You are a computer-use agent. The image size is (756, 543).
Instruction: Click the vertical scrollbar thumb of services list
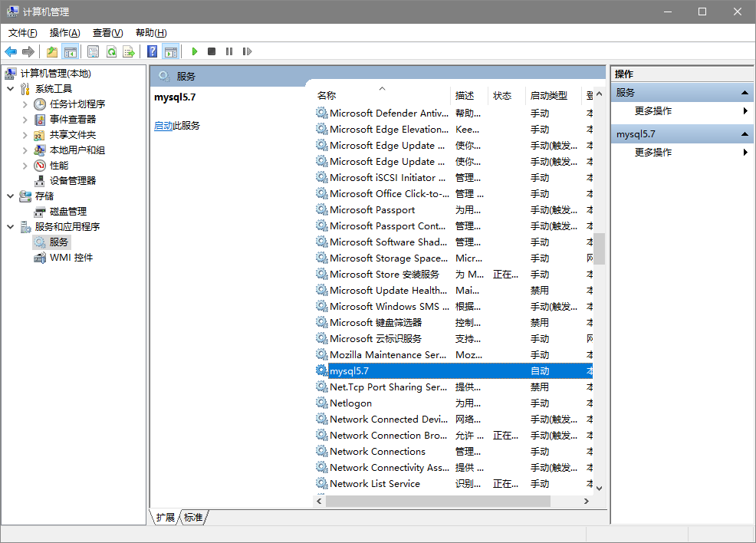[x=600, y=248]
